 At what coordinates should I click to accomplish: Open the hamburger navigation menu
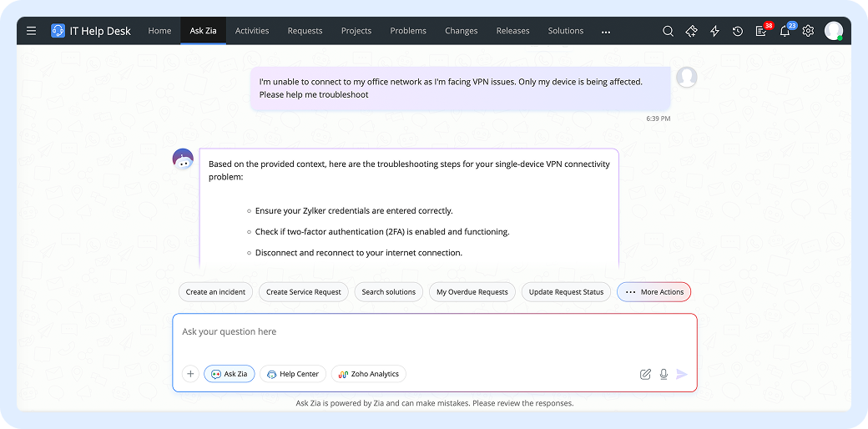pos(31,31)
